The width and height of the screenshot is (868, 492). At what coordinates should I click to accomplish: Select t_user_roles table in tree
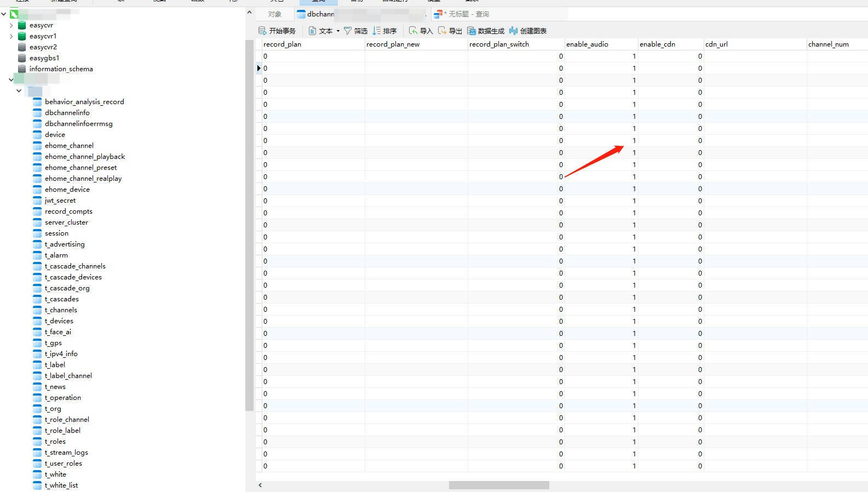tap(64, 464)
